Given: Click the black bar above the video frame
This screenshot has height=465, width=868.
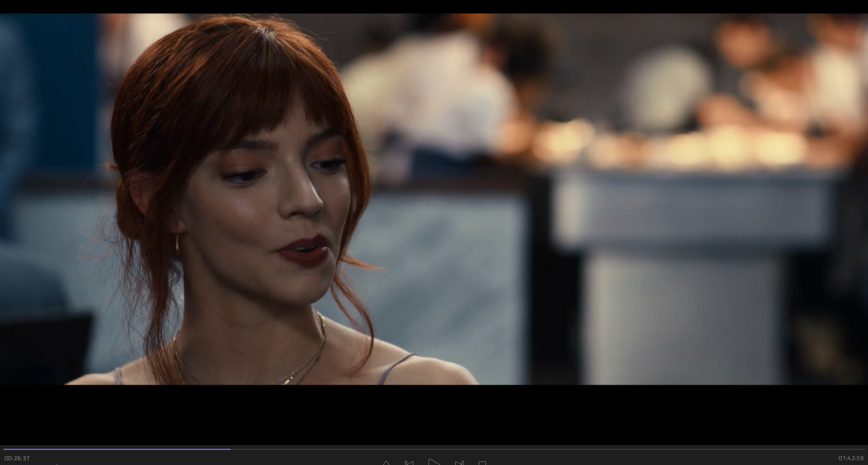Looking at the screenshot, I should (x=434, y=6).
